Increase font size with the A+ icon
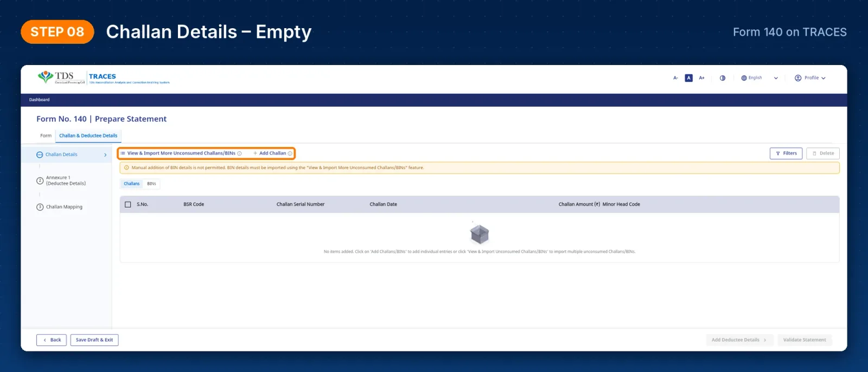 point(701,78)
